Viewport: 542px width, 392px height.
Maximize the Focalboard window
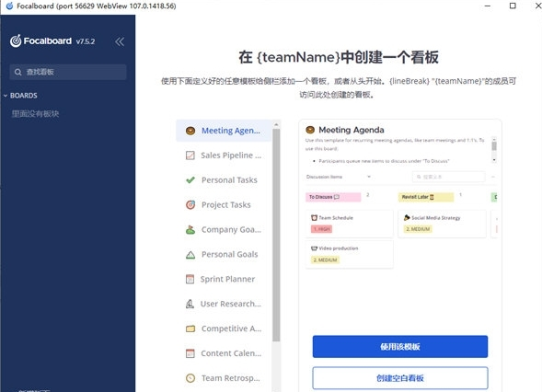coord(513,6)
